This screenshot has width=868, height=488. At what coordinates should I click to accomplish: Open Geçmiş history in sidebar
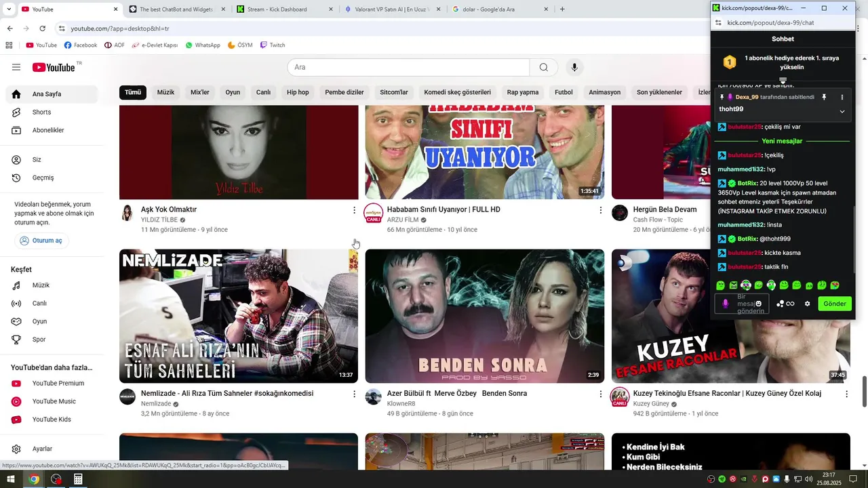coord(52,178)
